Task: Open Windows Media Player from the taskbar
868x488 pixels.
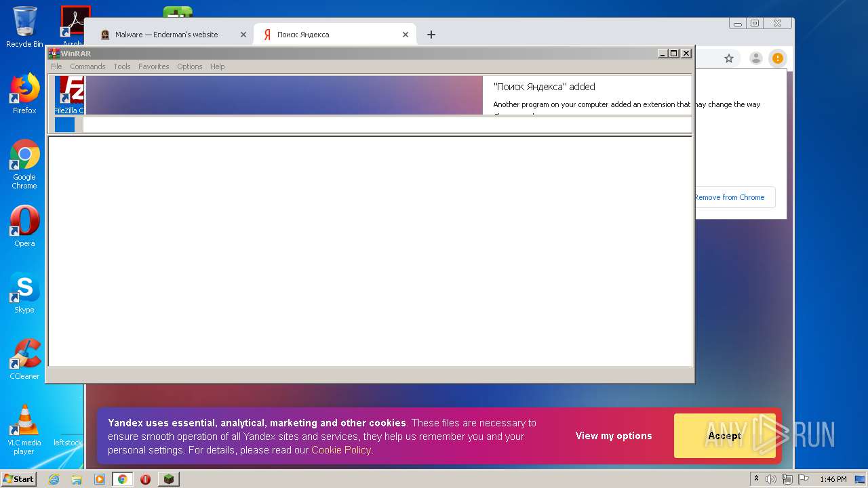Action: 100,479
